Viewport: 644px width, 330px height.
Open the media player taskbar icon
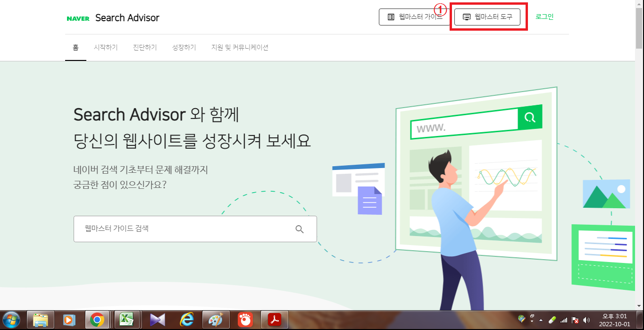[69, 320]
